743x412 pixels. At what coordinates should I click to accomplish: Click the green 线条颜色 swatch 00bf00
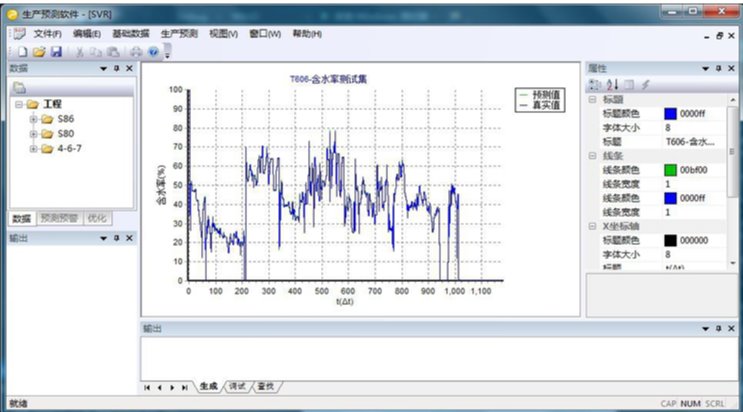[x=670, y=170]
